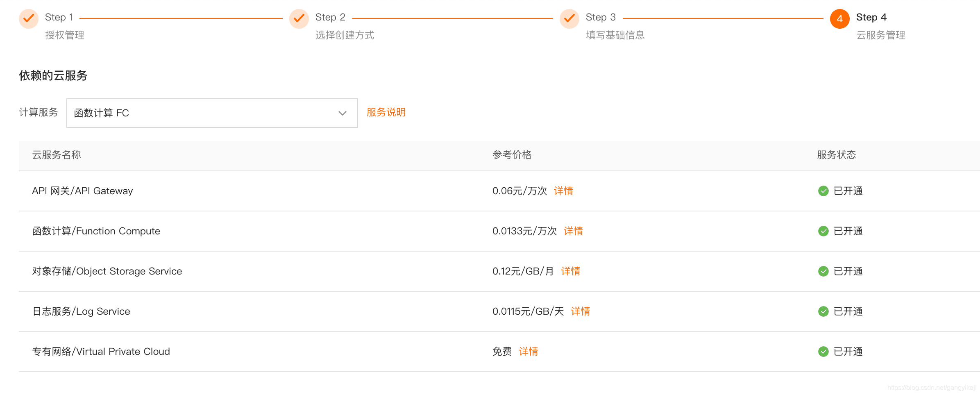980x395 pixels.
Task: Open the 服务说明 link
Action: pyautogui.click(x=386, y=112)
